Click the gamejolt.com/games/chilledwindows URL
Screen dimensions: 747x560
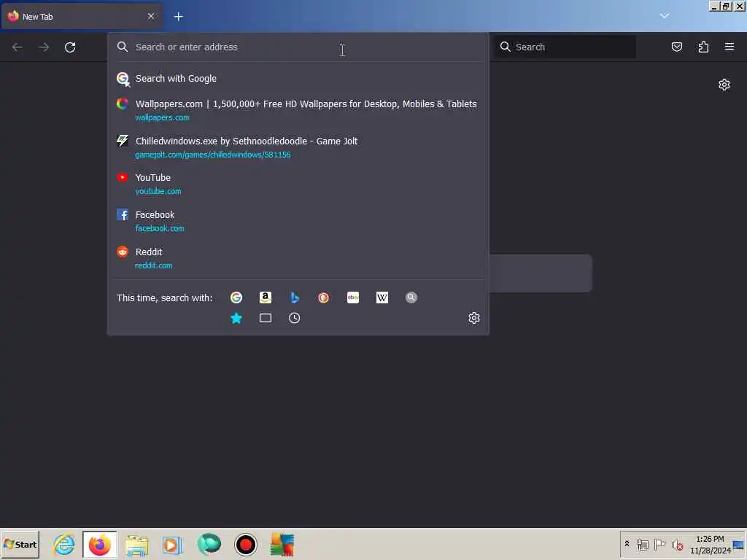(212, 155)
